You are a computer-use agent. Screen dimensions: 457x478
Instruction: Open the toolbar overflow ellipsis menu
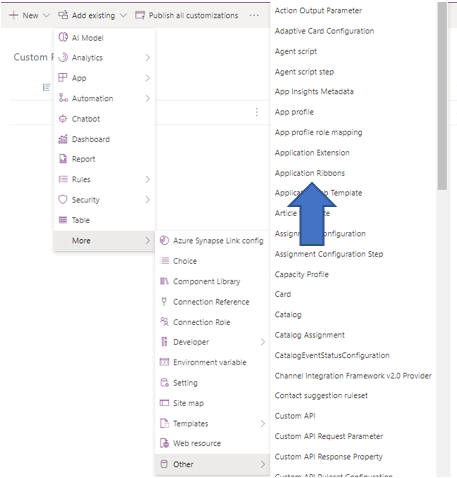(254, 15)
